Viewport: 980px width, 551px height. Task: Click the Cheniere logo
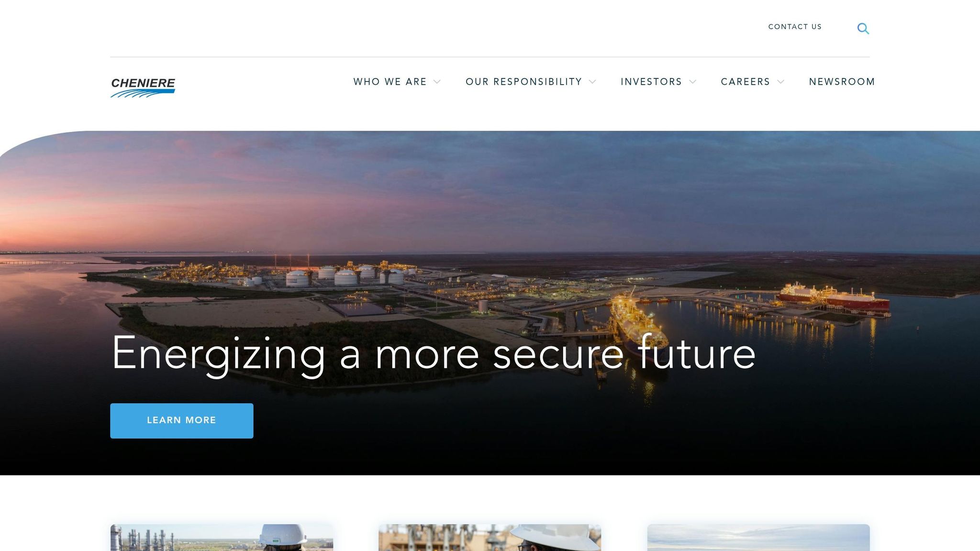pyautogui.click(x=143, y=88)
